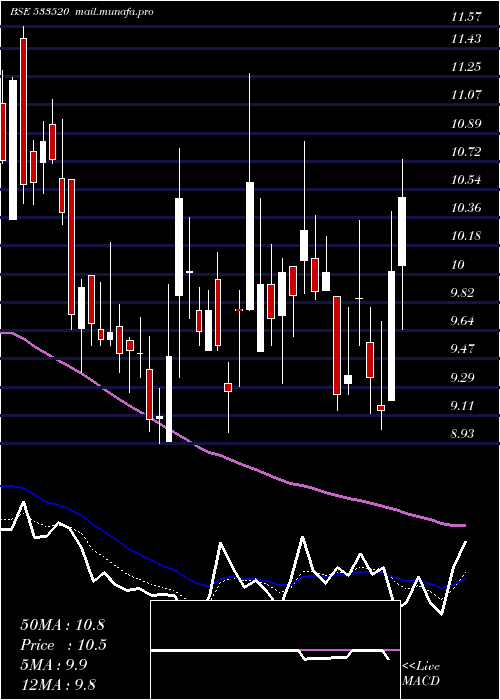
Task: Select the 10.54 price axis label
Action: [466, 180]
